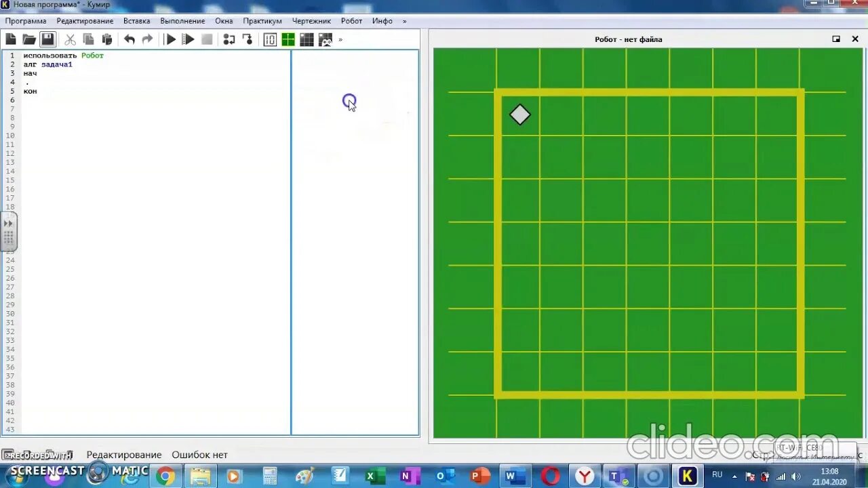Click the 'кон' keyword line

[x=30, y=91]
